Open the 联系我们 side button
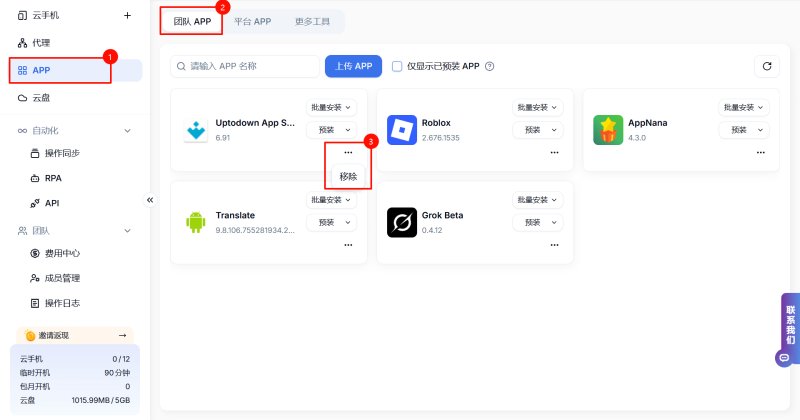The image size is (800, 420). click(790, 326)
